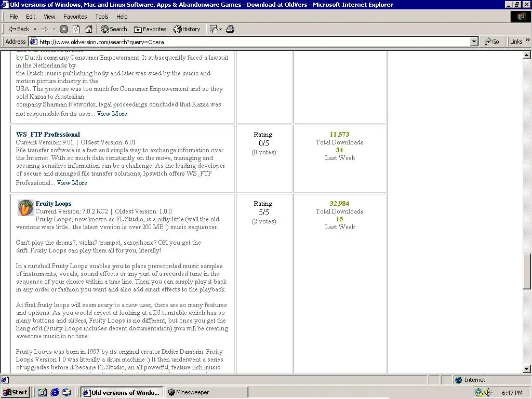This screenshot has width=532, height=399.
Task: Click the 6:47 PM system clock
Action: click(512, 393)
